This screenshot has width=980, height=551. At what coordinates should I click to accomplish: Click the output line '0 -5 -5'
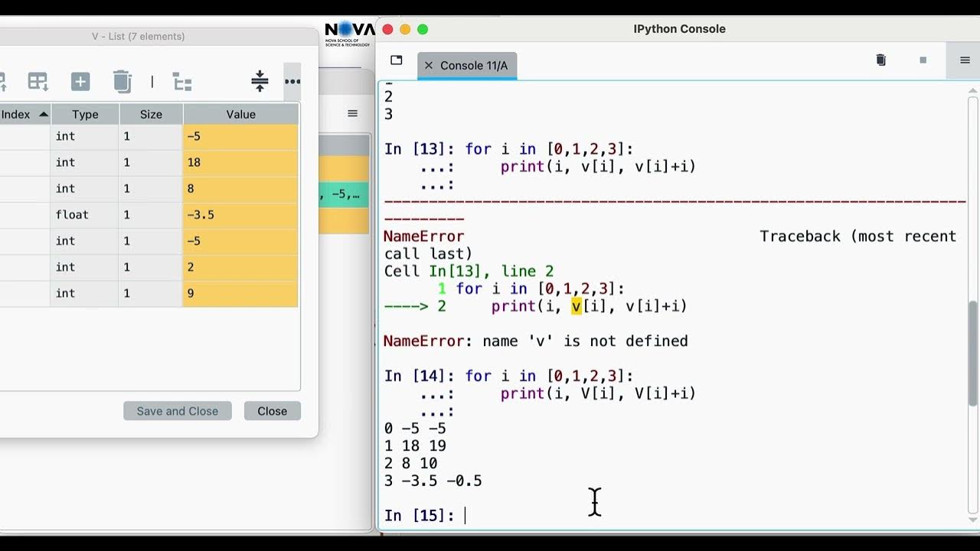pyautogui.click(x=415, y=429)
